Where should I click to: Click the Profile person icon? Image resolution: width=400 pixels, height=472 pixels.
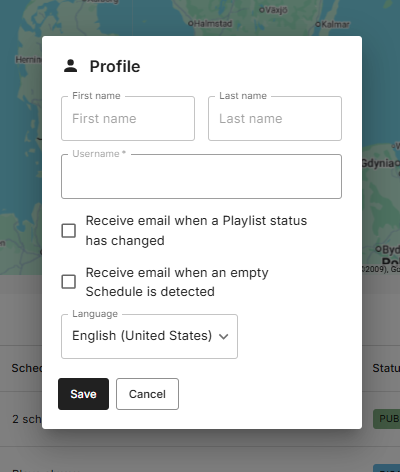[71, 66]
